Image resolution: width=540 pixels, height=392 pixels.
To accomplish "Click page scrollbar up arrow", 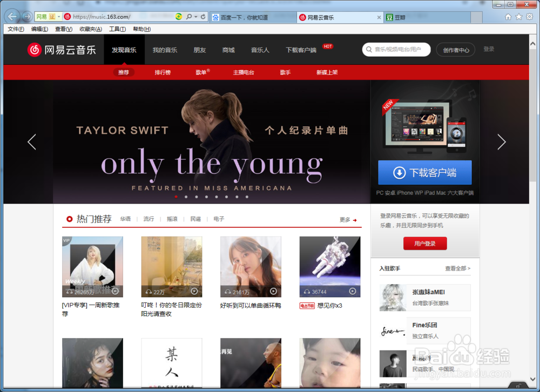I will (532, 44).
